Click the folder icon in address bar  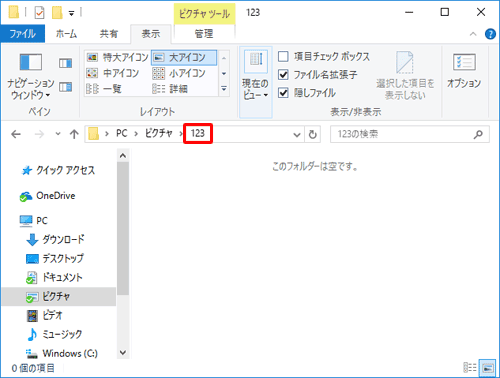[94, 134]
